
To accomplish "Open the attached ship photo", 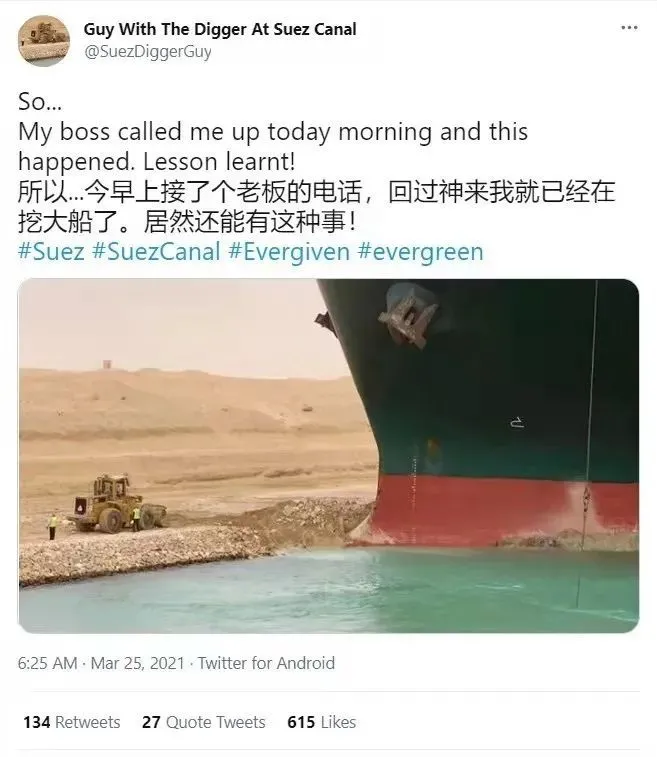I will [x=328, y=456].
